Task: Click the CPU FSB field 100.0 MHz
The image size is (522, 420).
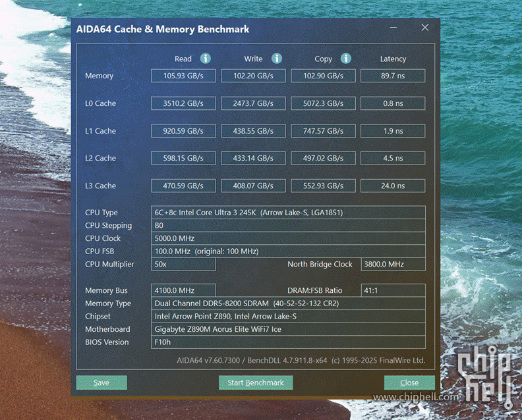Action: pyautogui.click(x=288, y=251)
